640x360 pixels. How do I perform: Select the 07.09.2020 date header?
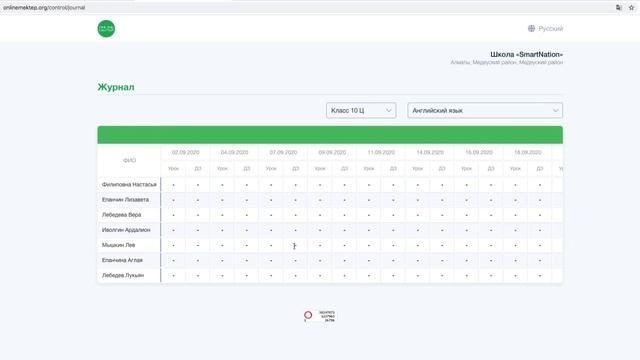coord(283,152)
